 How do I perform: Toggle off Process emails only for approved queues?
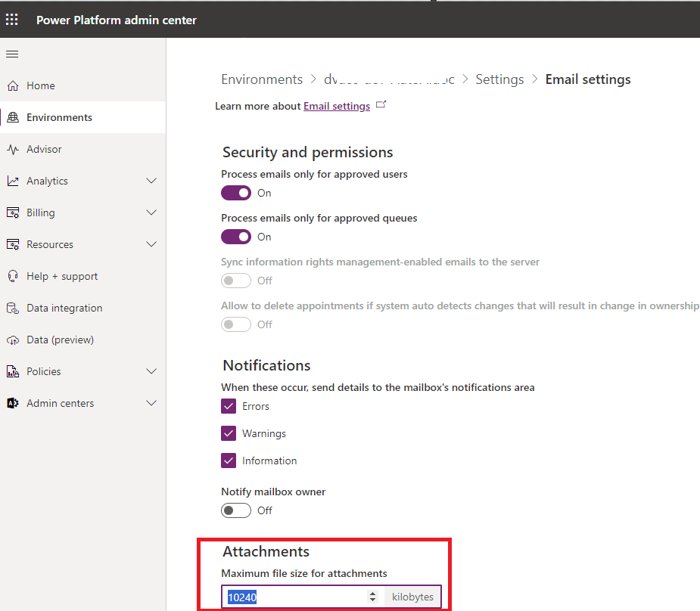tap(236, 237)
